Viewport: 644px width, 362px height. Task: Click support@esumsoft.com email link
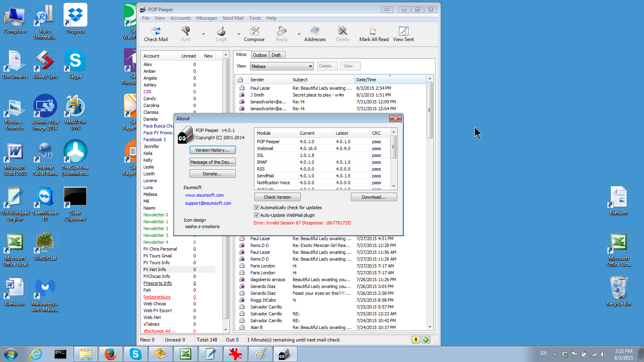coord(208,203)
